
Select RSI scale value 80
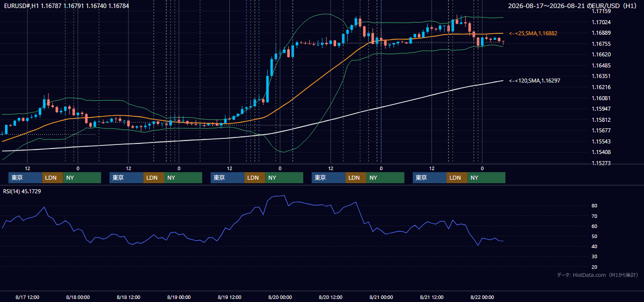click(595, 206)
